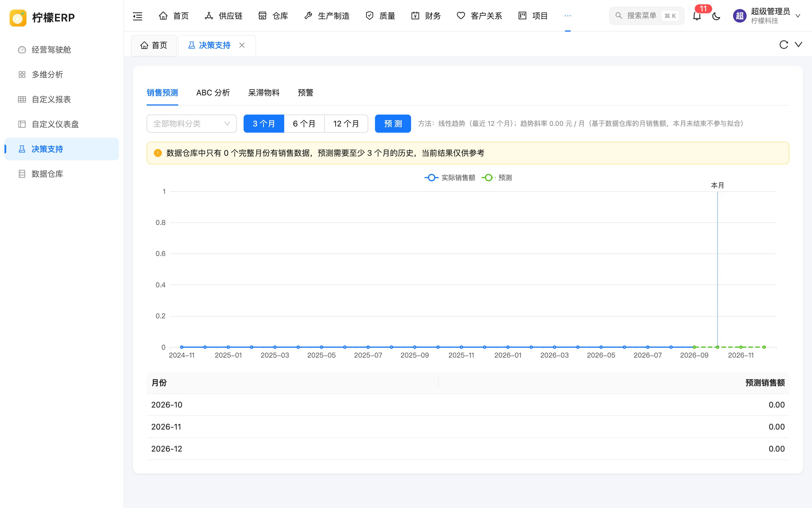Open the 经营驾驶舱 sidebar item
Screen dimensions: 812x508
pyautogui.click(x=62, y=50)
